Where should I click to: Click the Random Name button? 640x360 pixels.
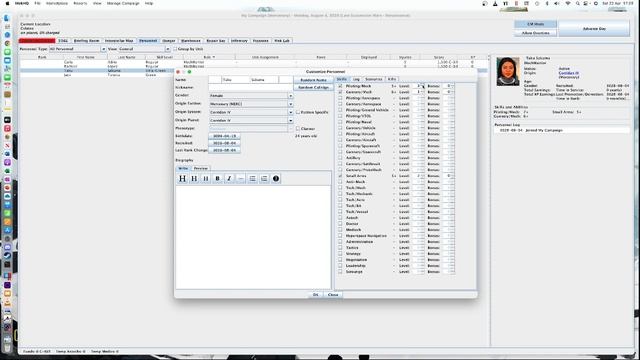click(x=313, y=80)
